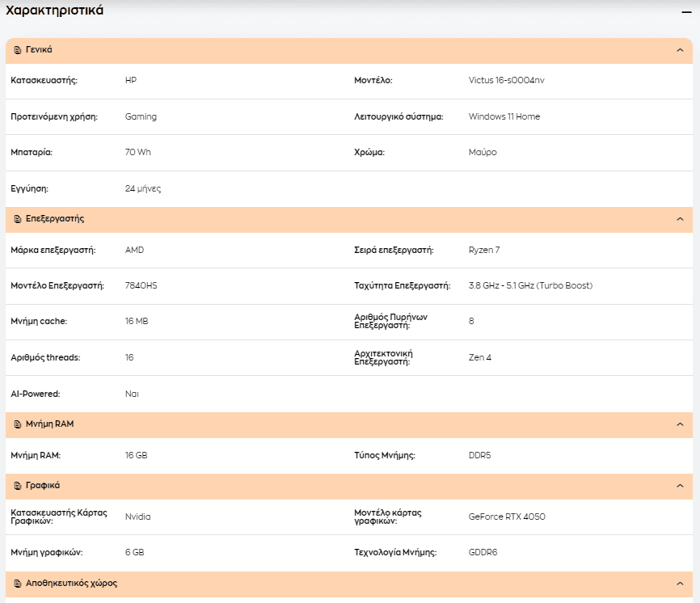700x603 pixels.
Task: Click the Αποθηκευτικός χώρος header title
Action: click(x=71, y=584)
